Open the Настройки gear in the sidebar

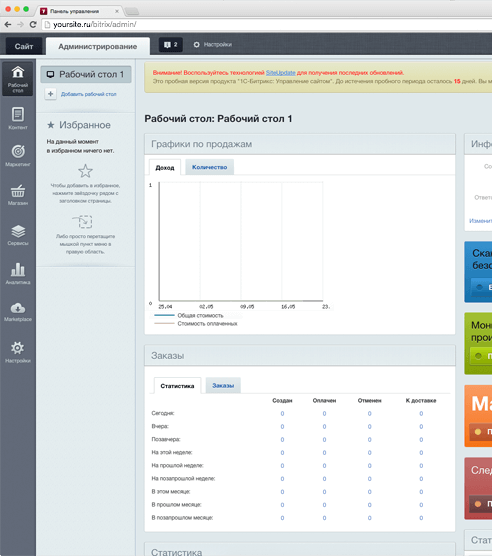[18, 352]
